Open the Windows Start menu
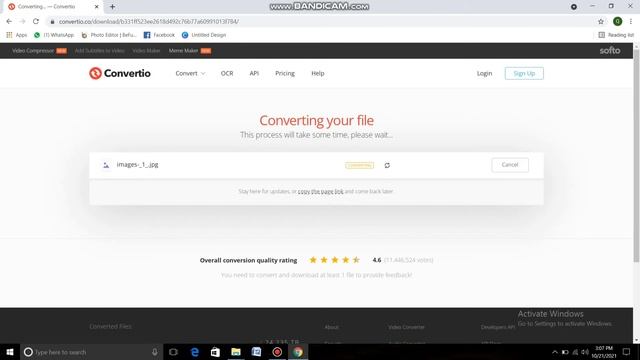This screenshot has width=640, height=360. point(10,352)
